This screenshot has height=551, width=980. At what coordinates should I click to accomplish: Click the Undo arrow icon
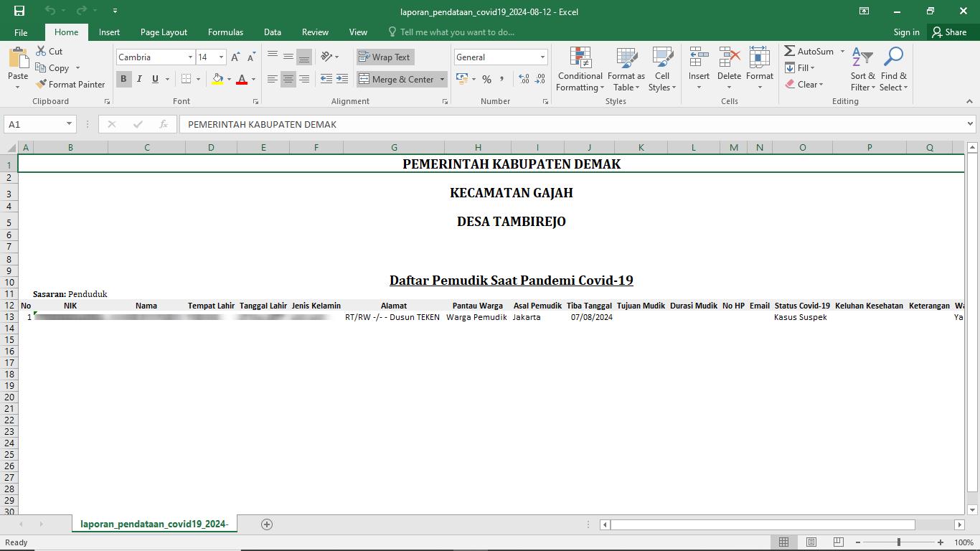pos(50,11)
